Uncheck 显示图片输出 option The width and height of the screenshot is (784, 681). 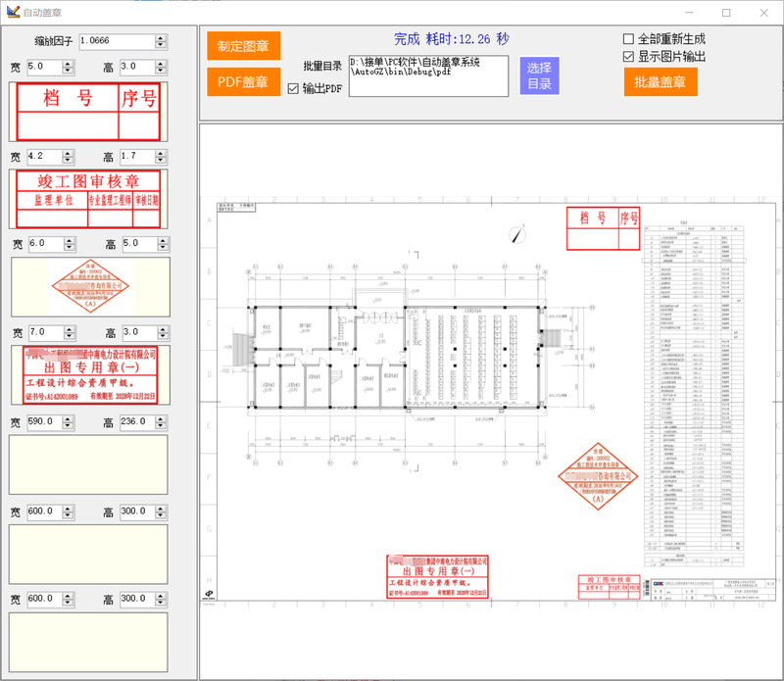pyautogui.click(x=628, y=57)
